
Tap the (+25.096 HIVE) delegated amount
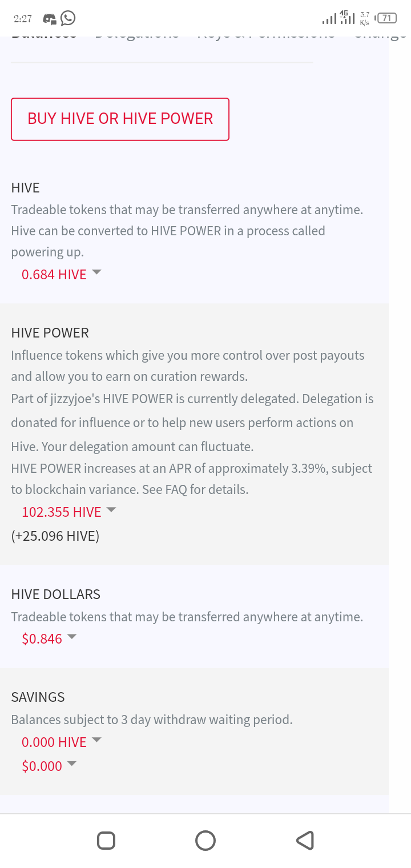[55, 536]
